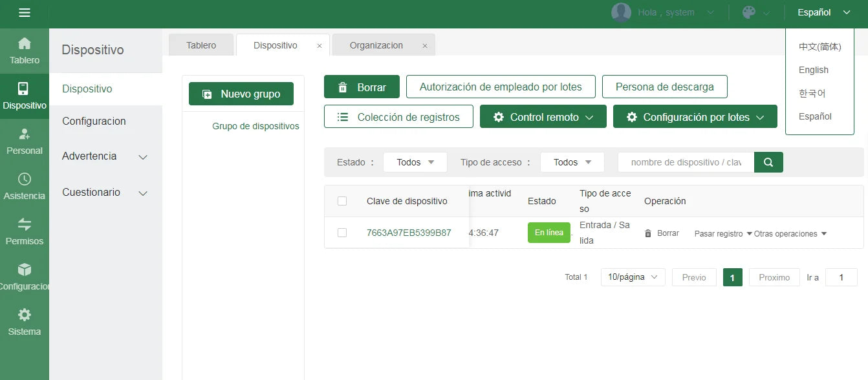This screenshot has width=868, height=380.
Task: Open Permisos from the sidebar
Action: pos(25,233)
